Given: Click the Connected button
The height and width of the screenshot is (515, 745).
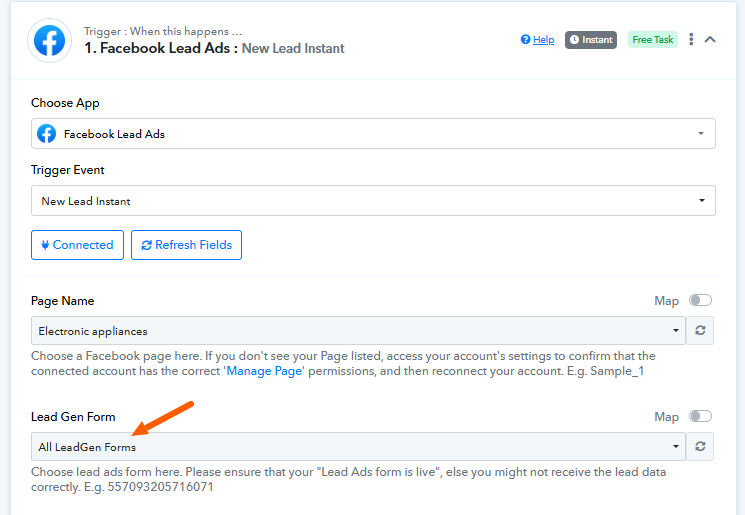Looking at the screenshot, I should click(x=77, y=245).
